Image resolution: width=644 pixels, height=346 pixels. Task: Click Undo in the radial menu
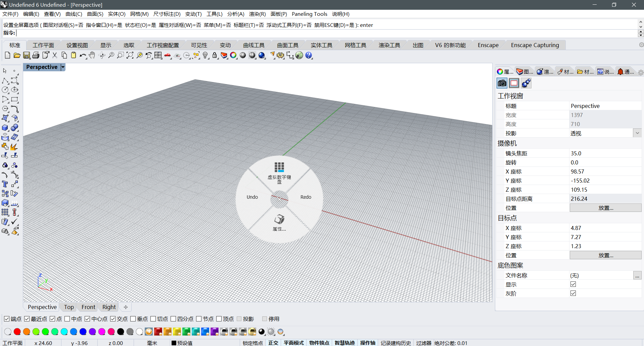(252, 197)
